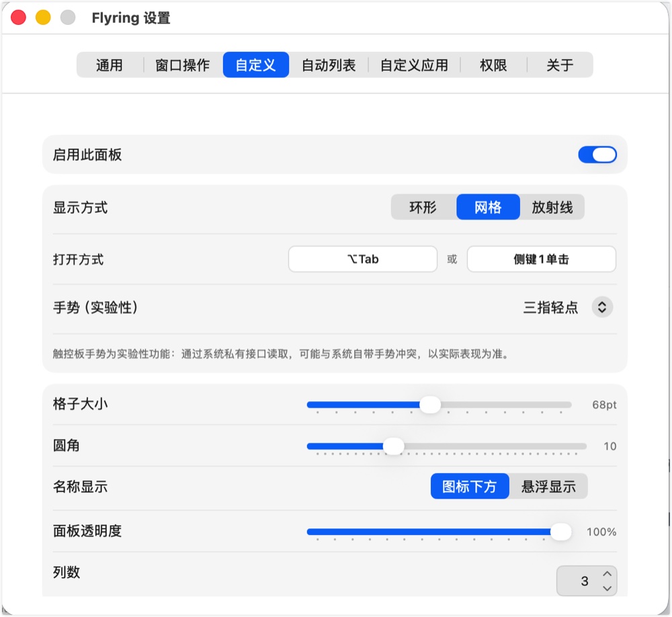Close the Flyring 设置 window
The height and width of the screenshot is (617, 672).
pos(18,17)
